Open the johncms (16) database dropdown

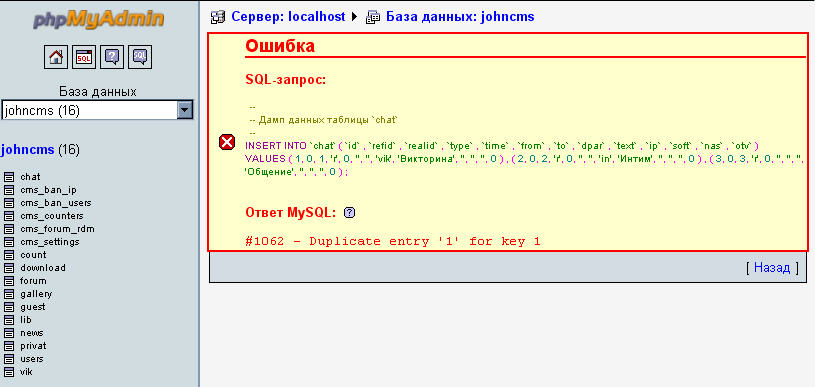coord(97,110)
